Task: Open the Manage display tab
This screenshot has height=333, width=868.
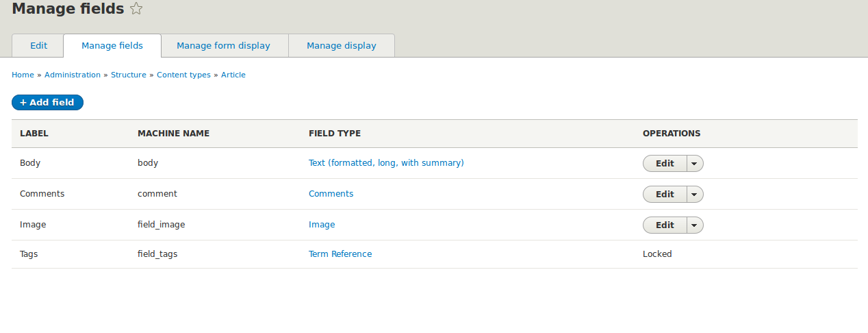Action: point(342,46)
